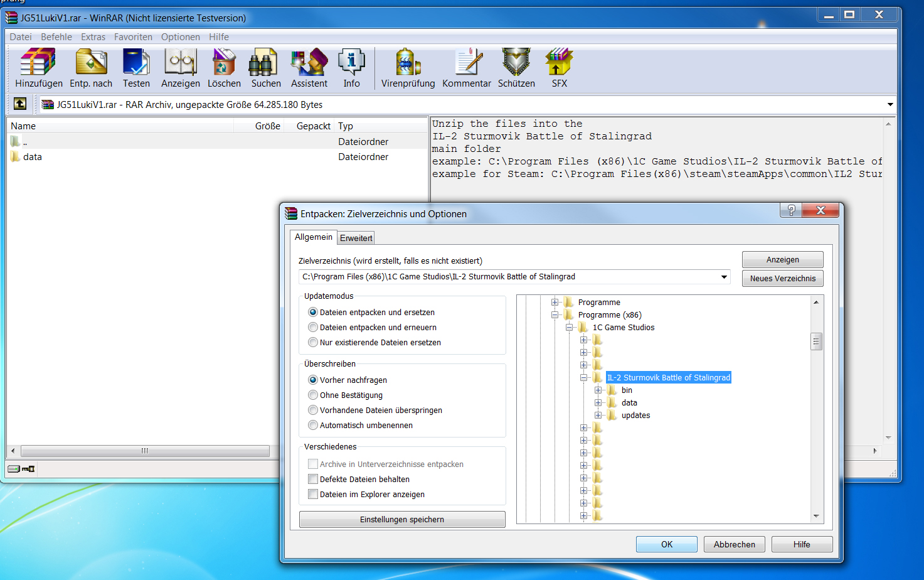Click the Name column header
The width and height of the screenshot is (924, 580).
pyautogui.click(x=120, y=126)
